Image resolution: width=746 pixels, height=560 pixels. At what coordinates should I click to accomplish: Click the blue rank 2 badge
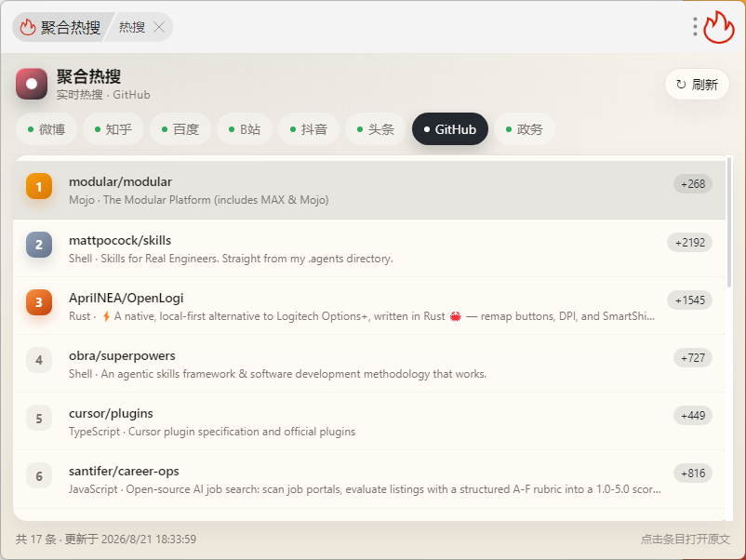click(39, 245)
